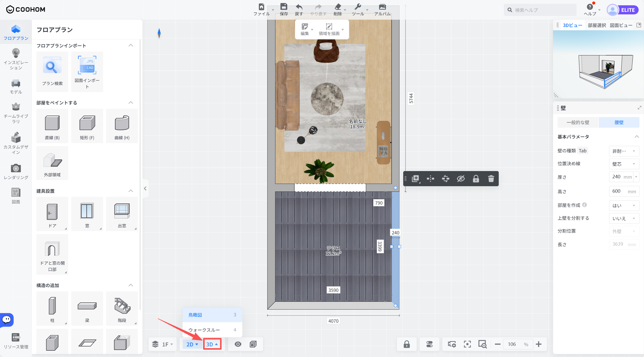Click the 厚さ thickness value field
The height and width of the screenshot is (357, 644).
pos(621,177)
